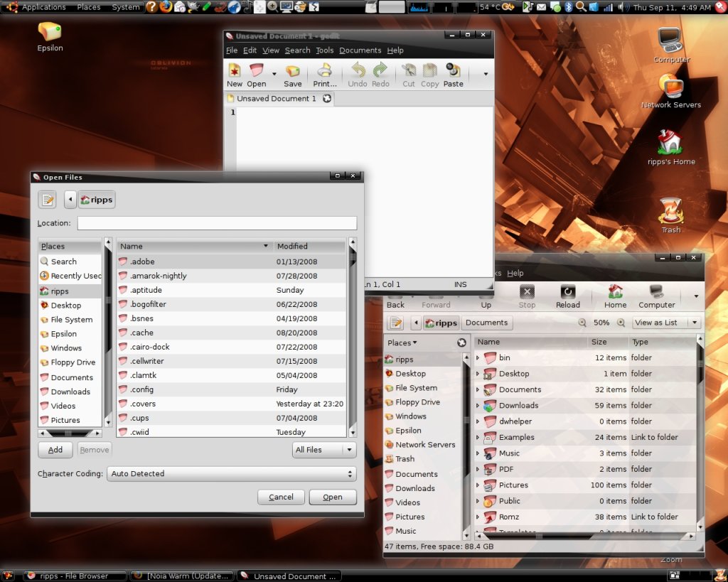Open gedit Documents menu
This screenshot has height=582, width=728.
click(360, 50)
